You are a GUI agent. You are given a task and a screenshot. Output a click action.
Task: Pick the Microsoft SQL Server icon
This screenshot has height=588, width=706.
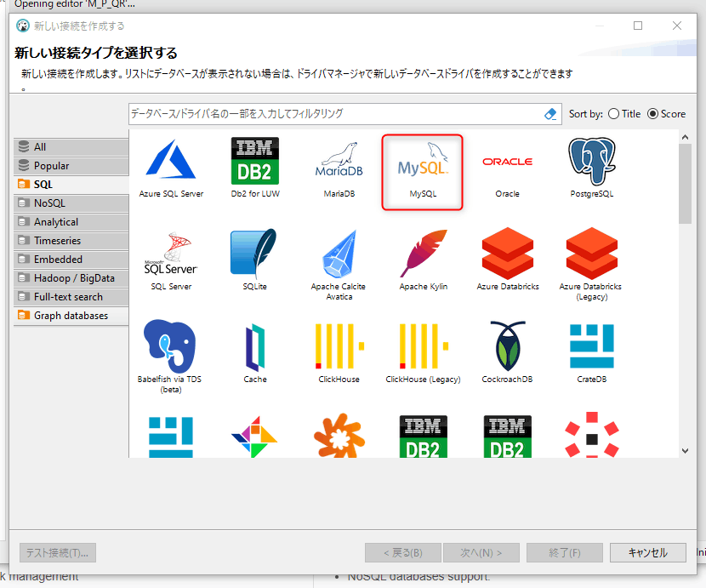click(x=171, y=254)
